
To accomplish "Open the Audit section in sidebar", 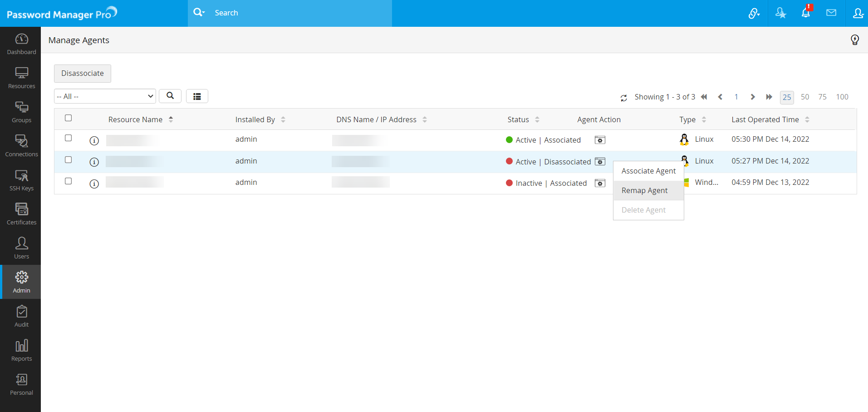I will click(x=21, y=316).
